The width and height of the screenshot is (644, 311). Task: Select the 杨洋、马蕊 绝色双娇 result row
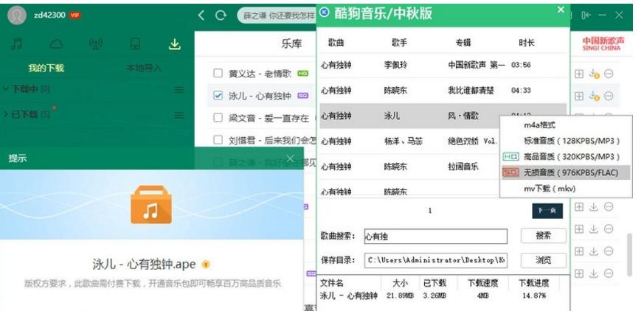click(443, 141)
